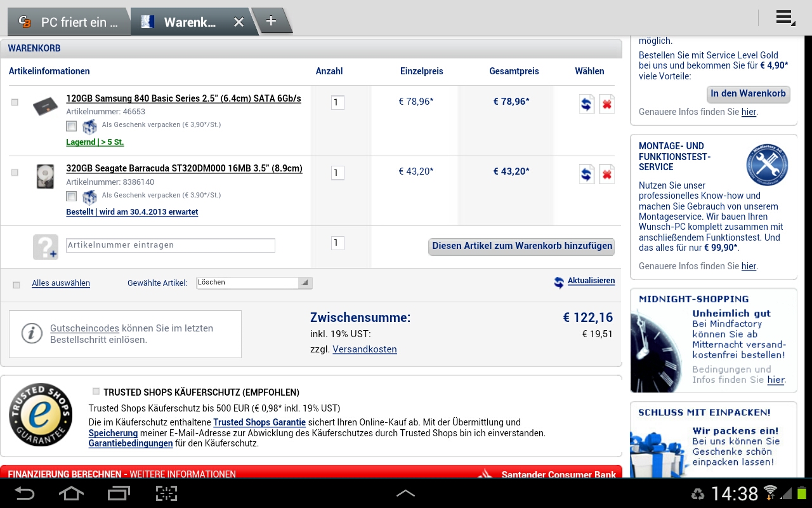
Task: Open the Versandkosten link
Action: coord(365,349)
